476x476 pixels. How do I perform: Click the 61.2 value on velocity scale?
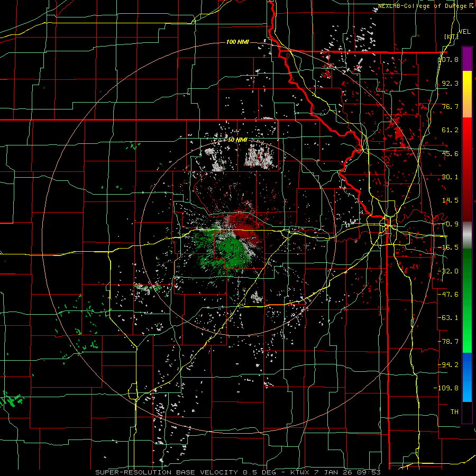click(450, 130)
